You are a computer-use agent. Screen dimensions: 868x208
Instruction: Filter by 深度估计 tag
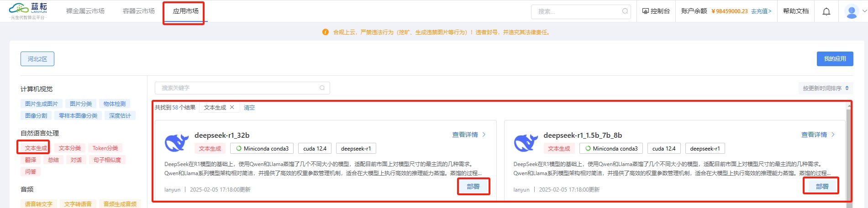pos(120,115)
